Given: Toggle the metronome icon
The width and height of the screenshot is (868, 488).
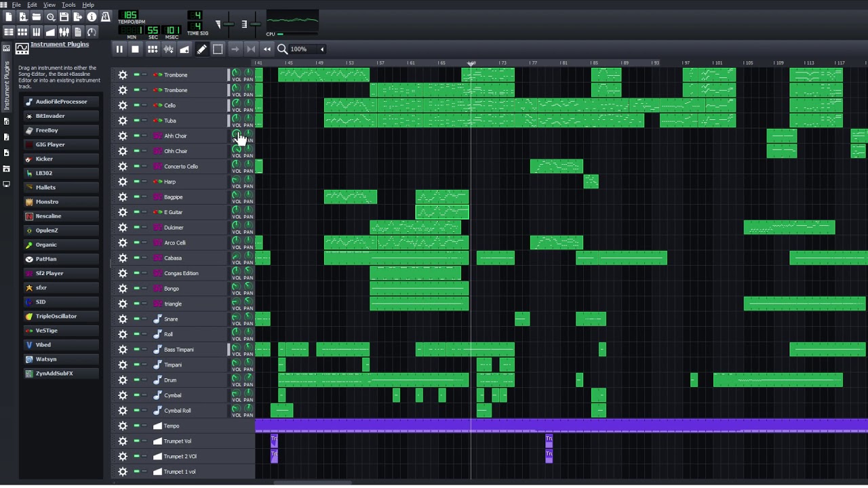Looking at the screenshot, I should [105, 17].
